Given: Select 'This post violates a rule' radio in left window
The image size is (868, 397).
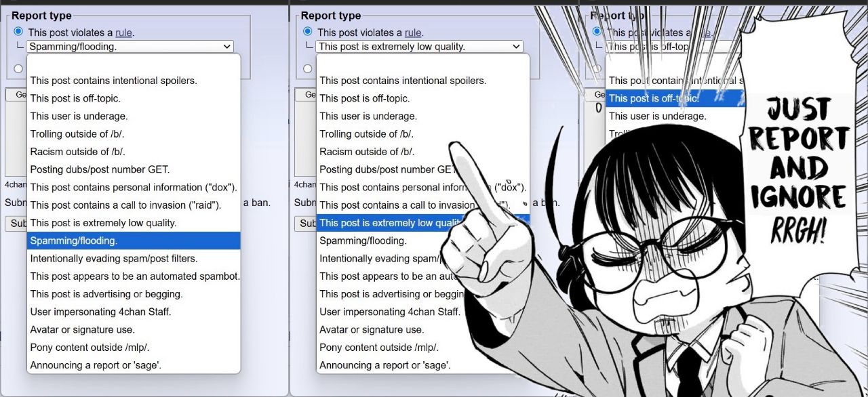Looking at the screenshot, I should pyautogui.click(x=18, y=32).
